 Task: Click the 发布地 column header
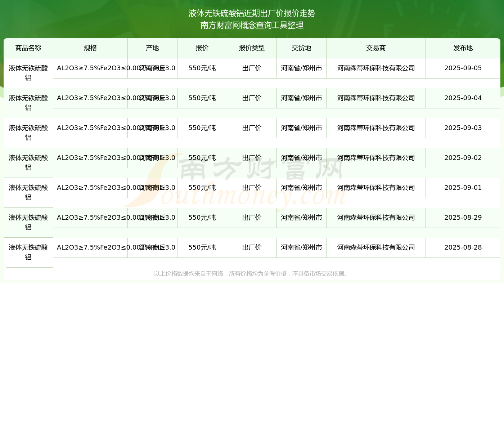(x=463, y=48)
